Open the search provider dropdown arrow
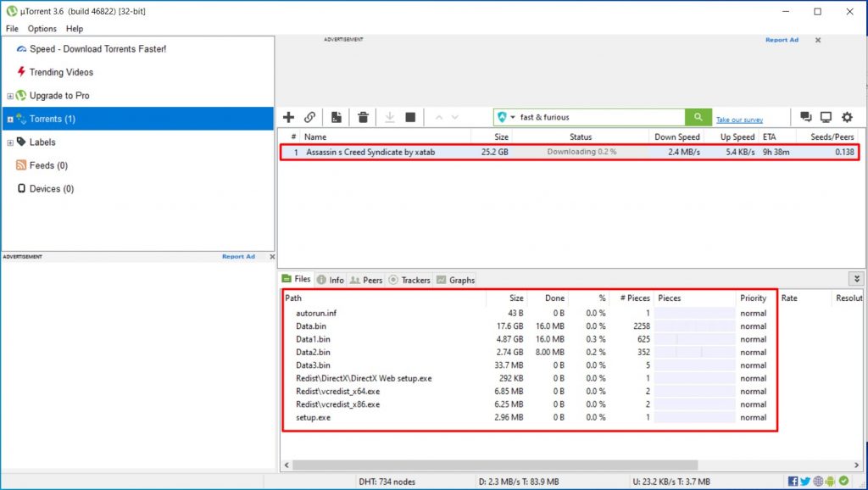The image size is (868, 490). tap(513, 117)
